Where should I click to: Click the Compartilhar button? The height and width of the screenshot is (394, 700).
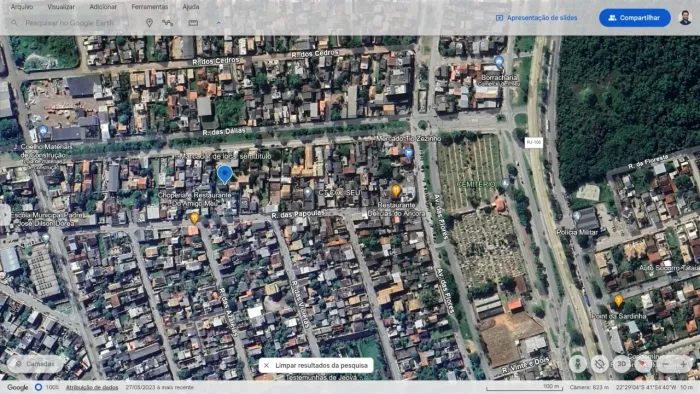point(634,18)
